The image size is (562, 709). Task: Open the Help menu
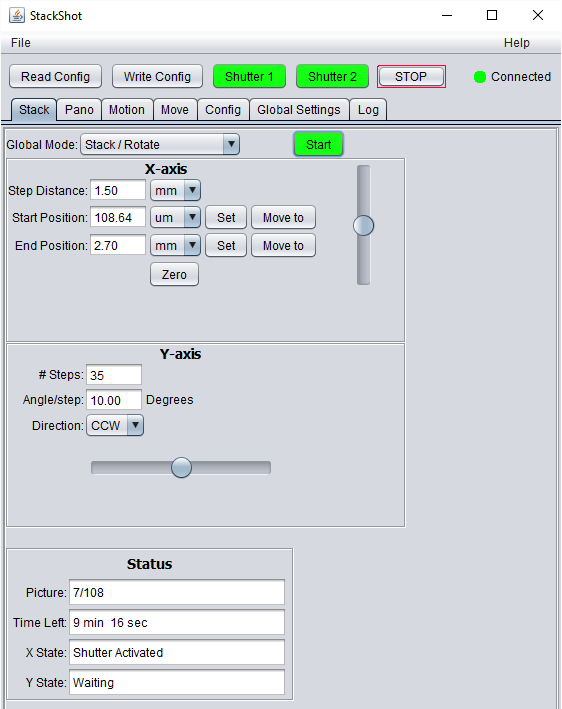click(517, 43)
